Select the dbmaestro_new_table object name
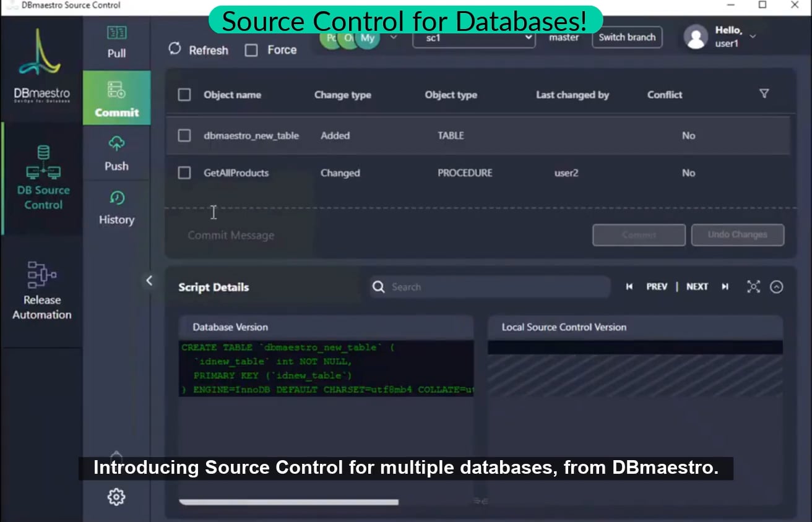This screenshot has height=522, width=812. pyautogui.click(x=251, y=135)
